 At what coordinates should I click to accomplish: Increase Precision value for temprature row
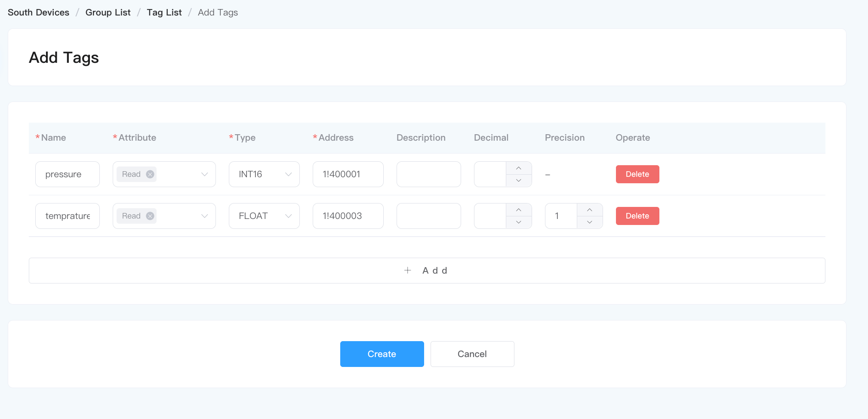(589, 210)
